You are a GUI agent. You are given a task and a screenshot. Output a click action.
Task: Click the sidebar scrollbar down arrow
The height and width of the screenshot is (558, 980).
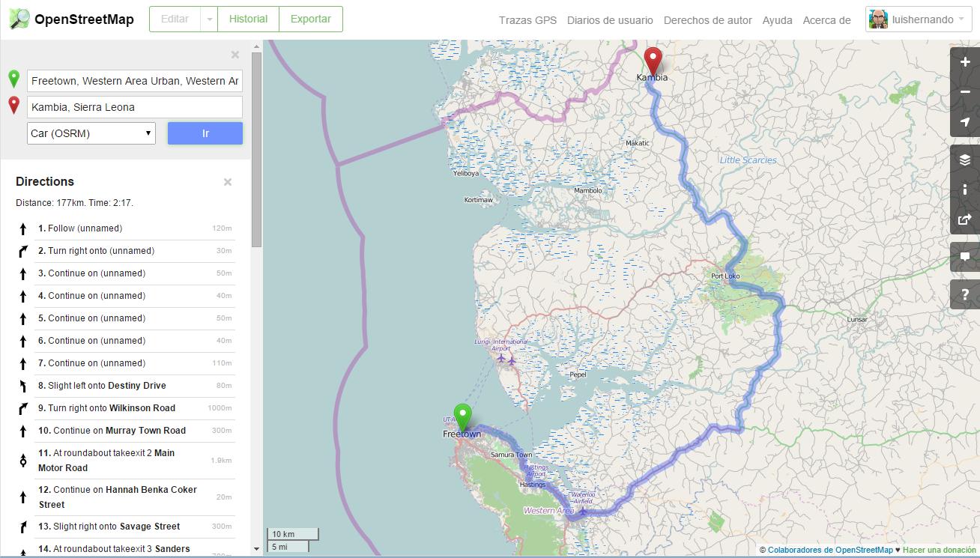[x=257, y=549]
